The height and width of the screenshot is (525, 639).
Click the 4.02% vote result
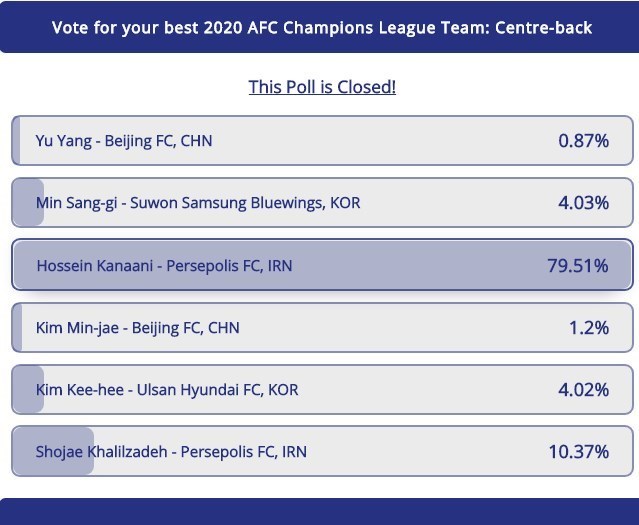[x=583, y=390]
